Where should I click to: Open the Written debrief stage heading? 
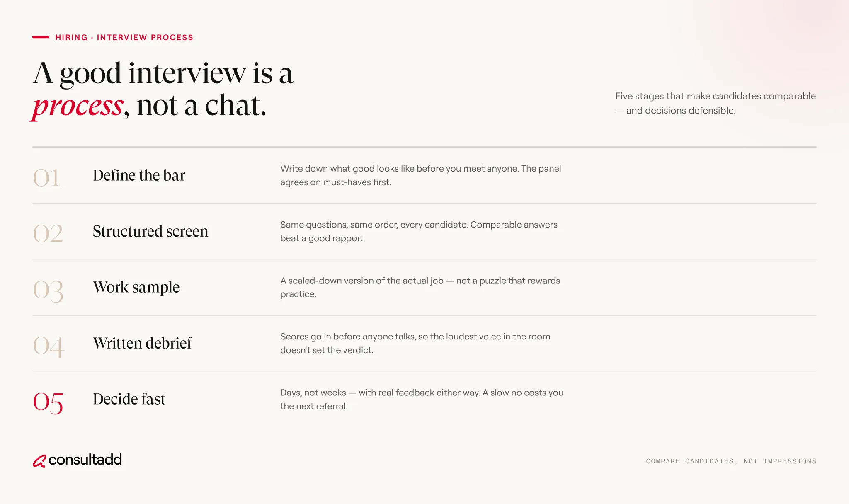[x=142, y=343]
